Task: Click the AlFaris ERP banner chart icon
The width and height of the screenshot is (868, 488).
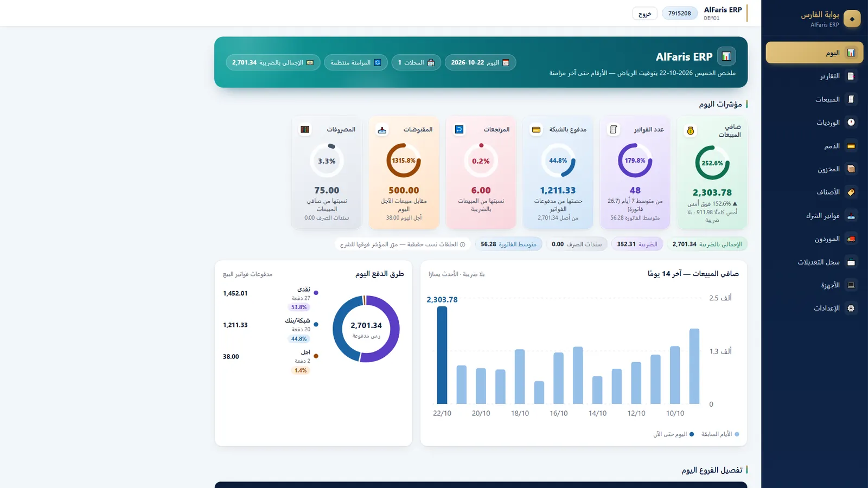Action: [x=726, y=56]
